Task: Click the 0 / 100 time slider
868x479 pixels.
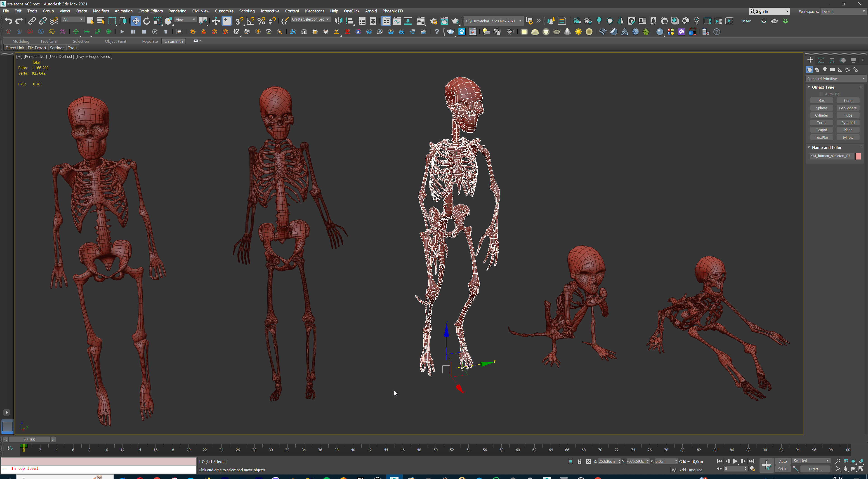Action: [x=29, y=439]
